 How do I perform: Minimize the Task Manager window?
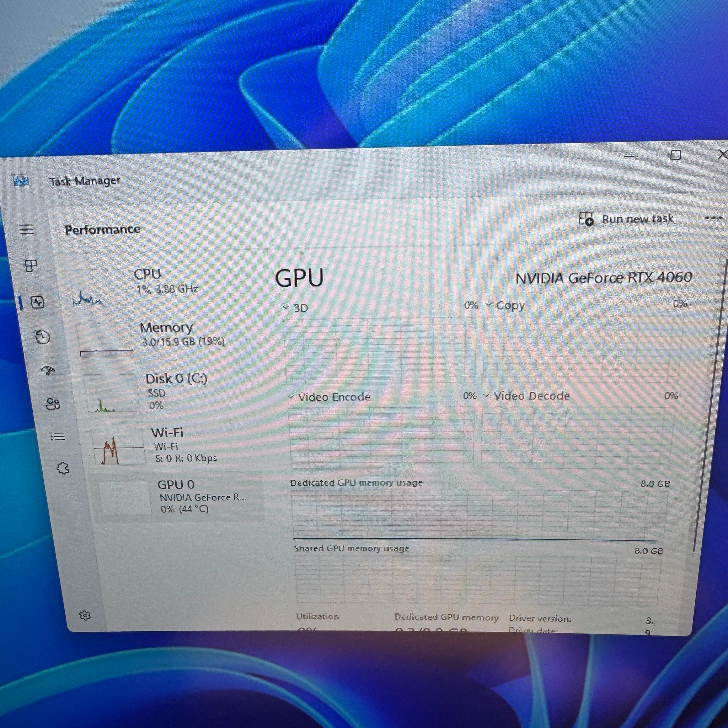[x=630, y=156]
